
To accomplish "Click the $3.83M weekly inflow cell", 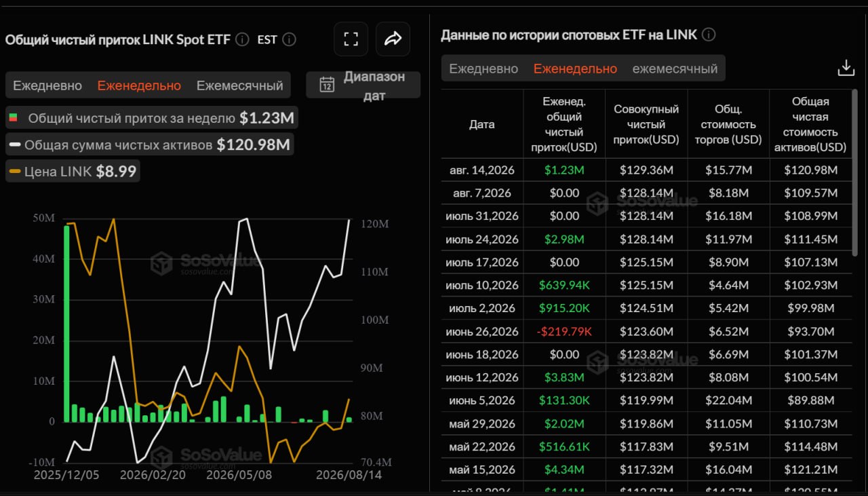I will coord(564,378).
